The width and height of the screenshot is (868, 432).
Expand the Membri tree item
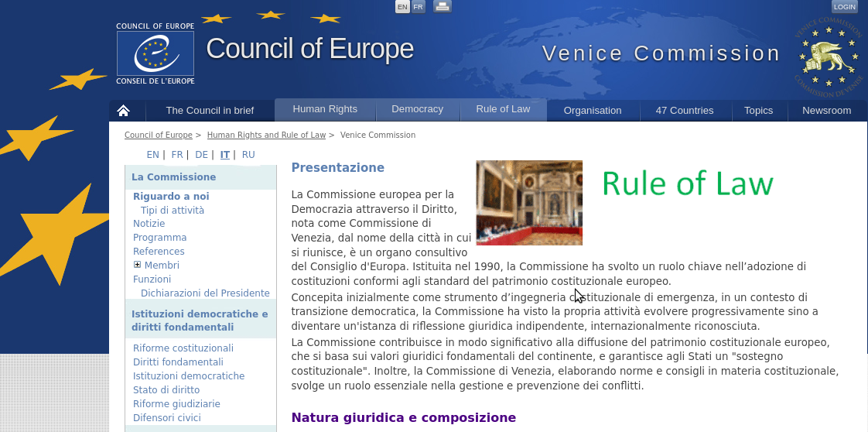tap(138, 266)
